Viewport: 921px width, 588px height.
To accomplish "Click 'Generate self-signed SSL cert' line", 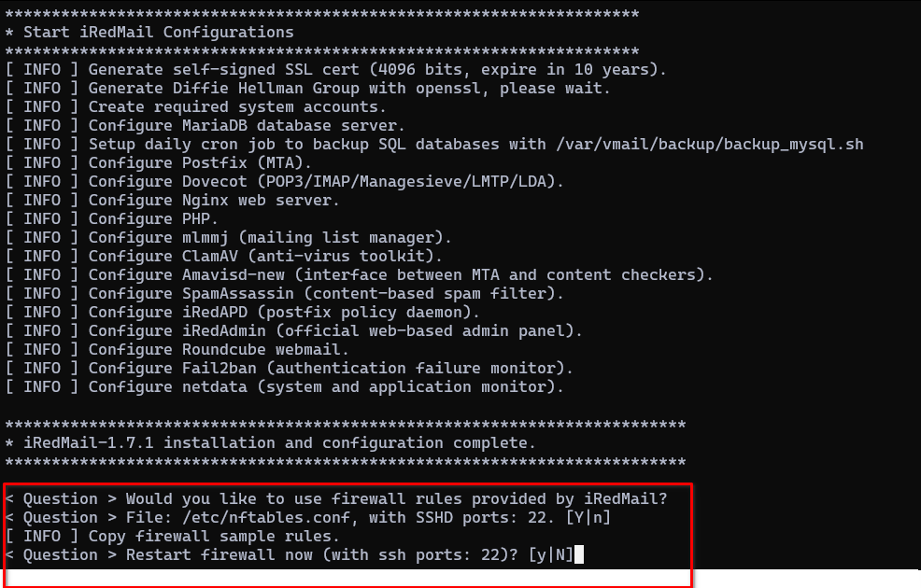I will tap(335, 70).
